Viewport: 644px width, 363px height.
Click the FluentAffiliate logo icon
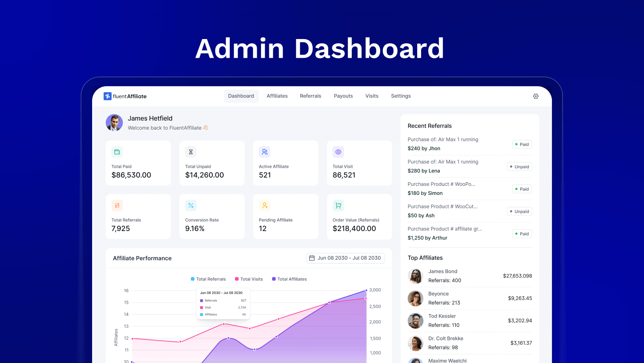(x=107, y=96)
